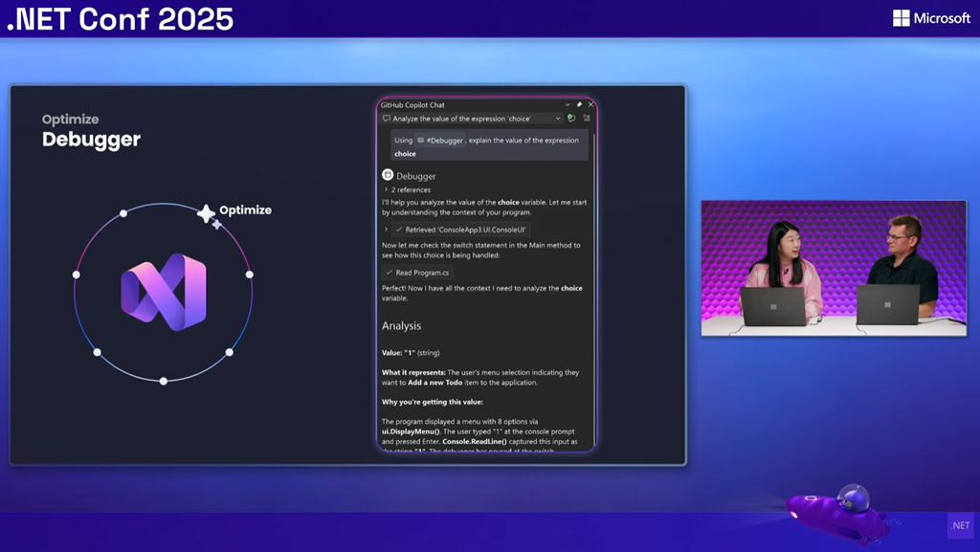This screenshot has width=980, height=552.
Task: Click the GitHub Copilot Chat title bar
Action: click(x=459, y=104)
